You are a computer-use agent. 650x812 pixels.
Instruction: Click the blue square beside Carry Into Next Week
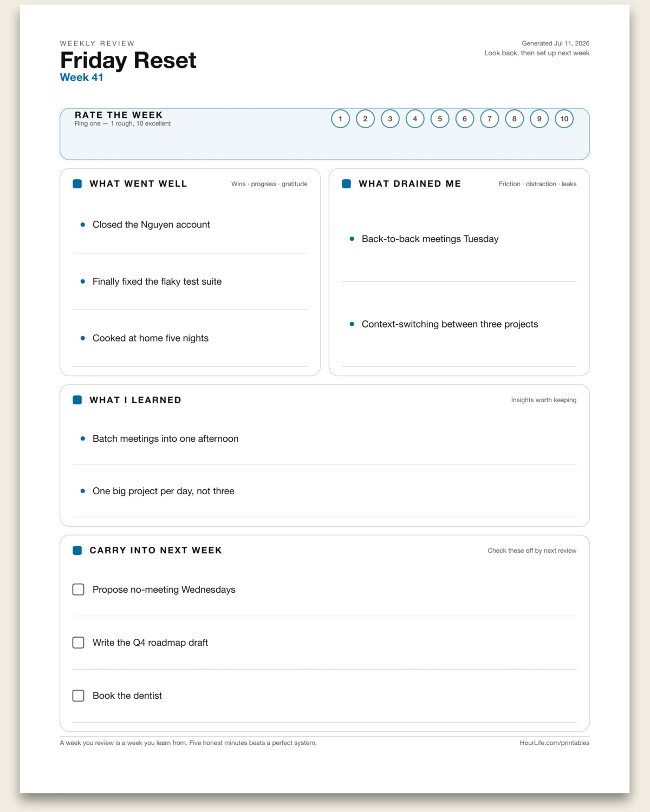[x=77, y=551]
